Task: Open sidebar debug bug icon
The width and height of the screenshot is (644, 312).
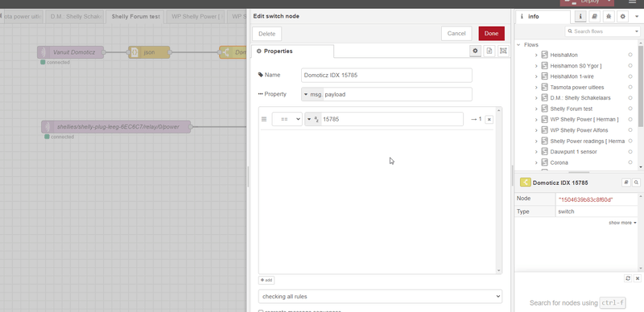Action: [x=609, y=16]
